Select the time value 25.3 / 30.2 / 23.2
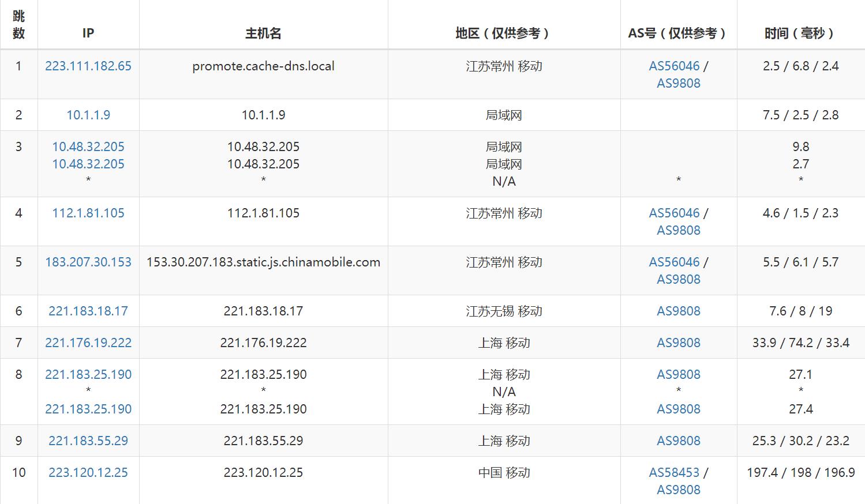The image size is (865, 504). [801, 441]
